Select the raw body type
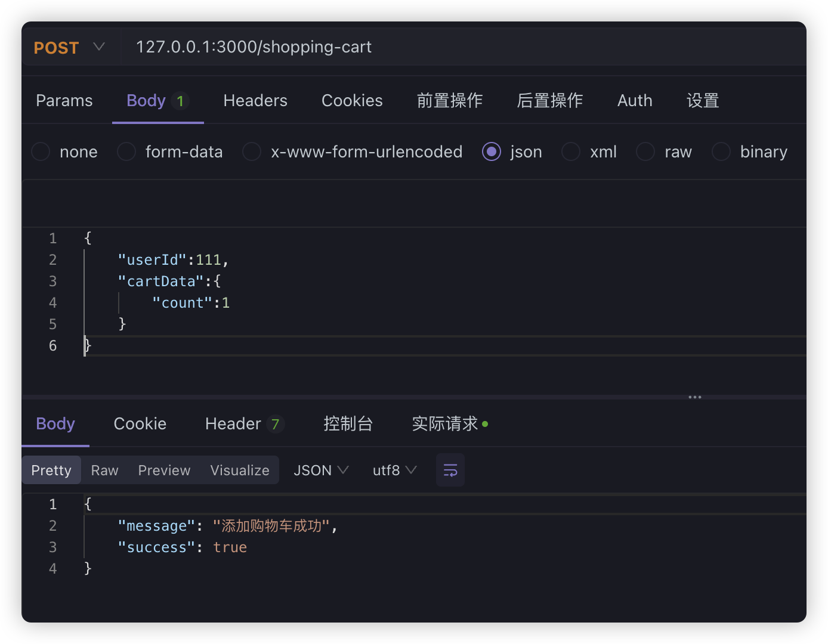The height and width of the screenshot is (644, 828). [645, 151]
